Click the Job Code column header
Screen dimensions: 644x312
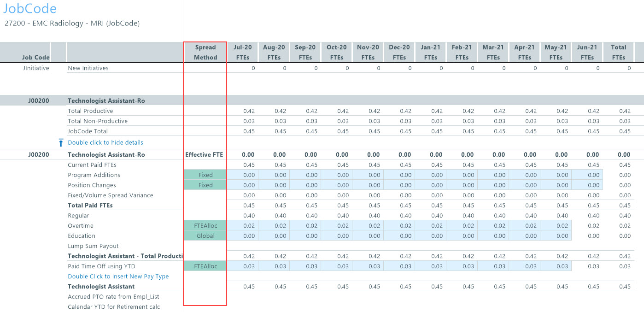(35, 57)
